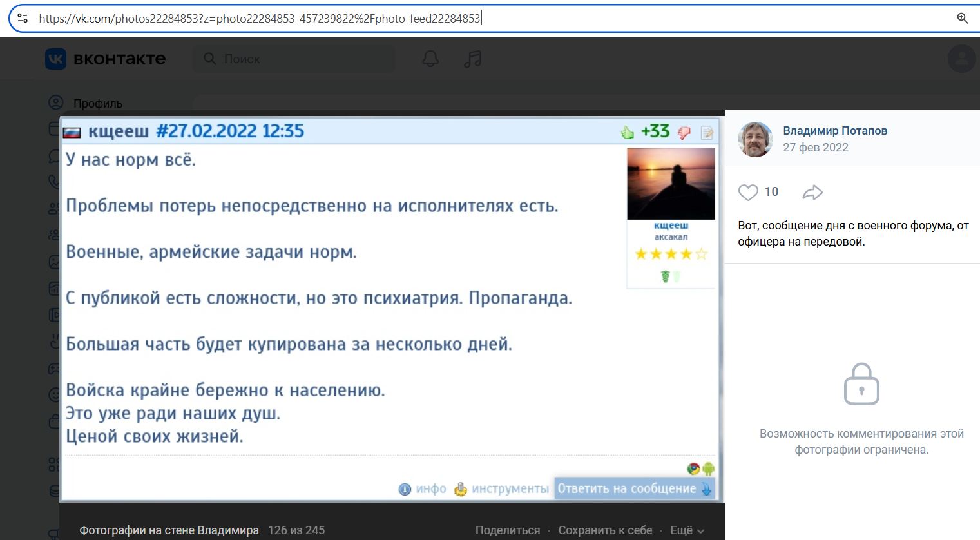Click photo counter 126 из 245
This screenshot has height=540, width=980.
point(296,530)
